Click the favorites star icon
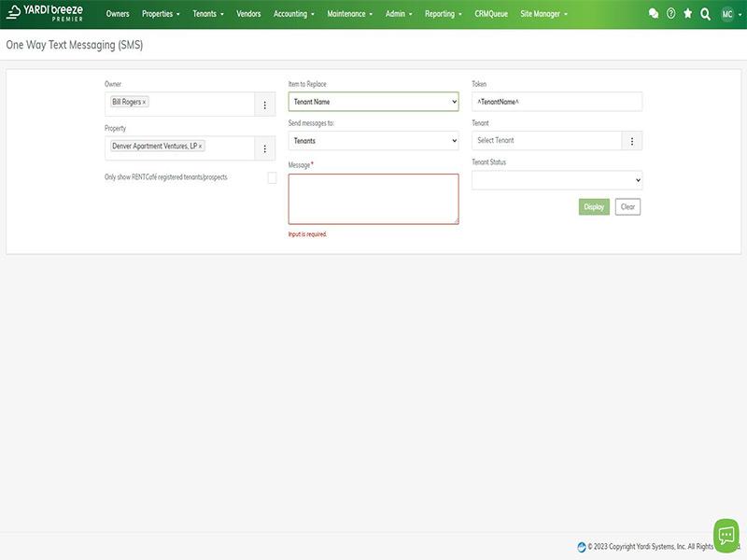747x560 pixels. (x=687, y=14)
